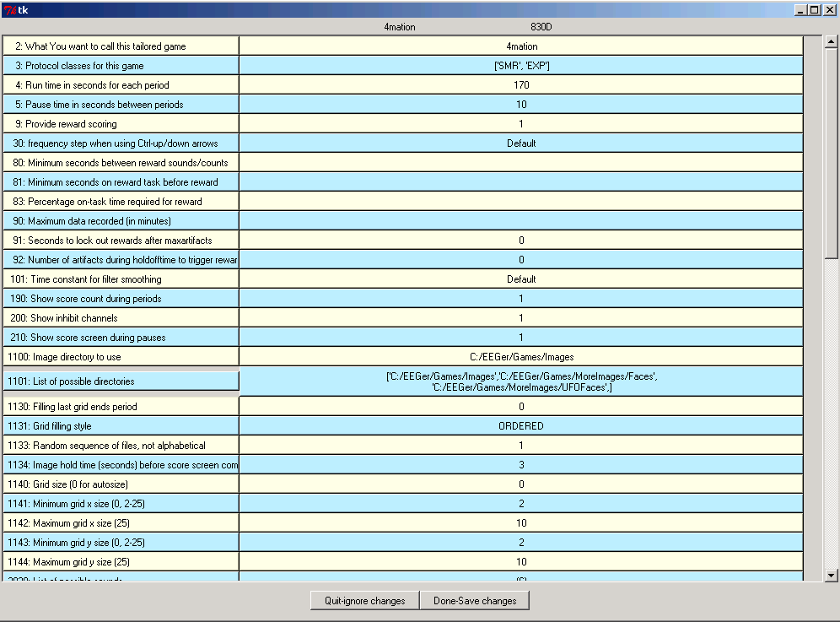Screen dimensions: 840x622
Task: Click value 0 for number of artifacts
Action: tap(521, 260)
